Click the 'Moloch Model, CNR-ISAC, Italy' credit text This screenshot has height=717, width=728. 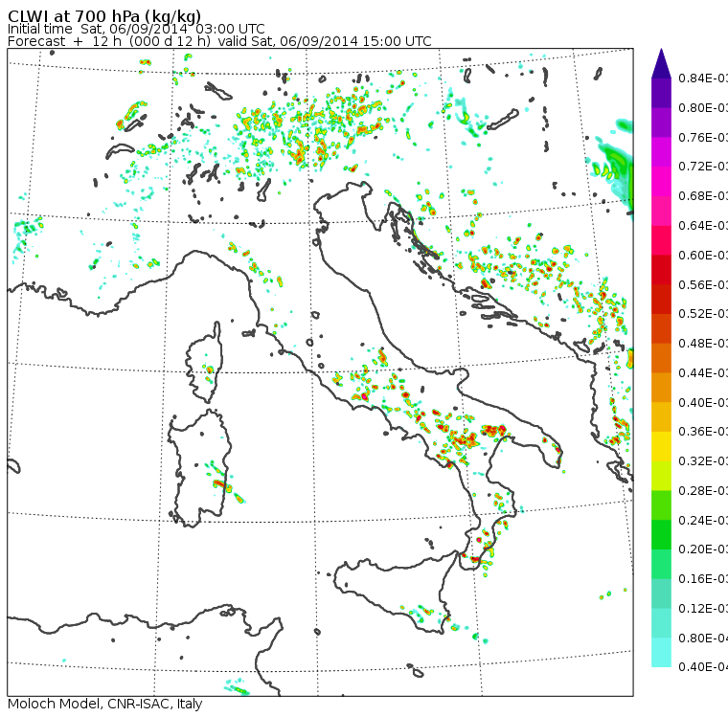pyautogui.click(x=105, y=704)
